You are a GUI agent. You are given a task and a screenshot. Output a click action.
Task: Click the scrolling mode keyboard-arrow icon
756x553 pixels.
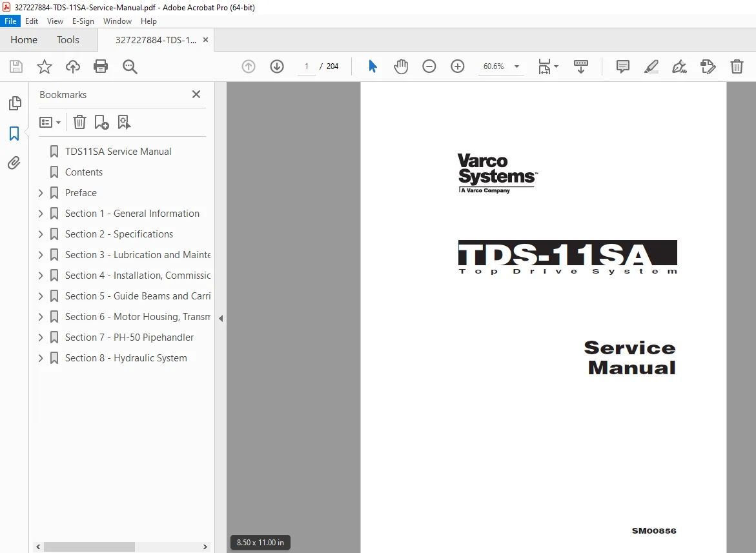580,66
